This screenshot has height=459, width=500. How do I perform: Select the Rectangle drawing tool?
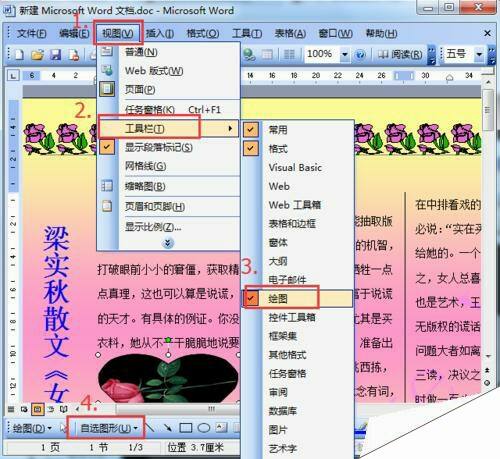[186, 428]
